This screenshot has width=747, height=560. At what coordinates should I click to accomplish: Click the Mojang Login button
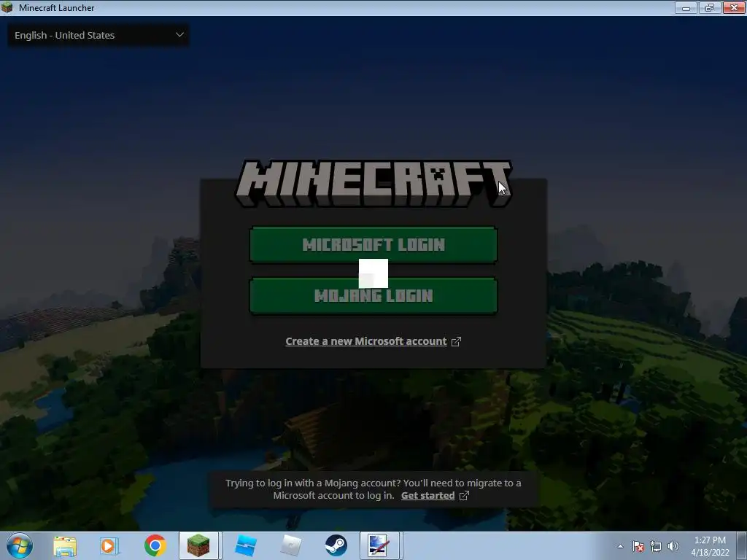coord(373,296)
